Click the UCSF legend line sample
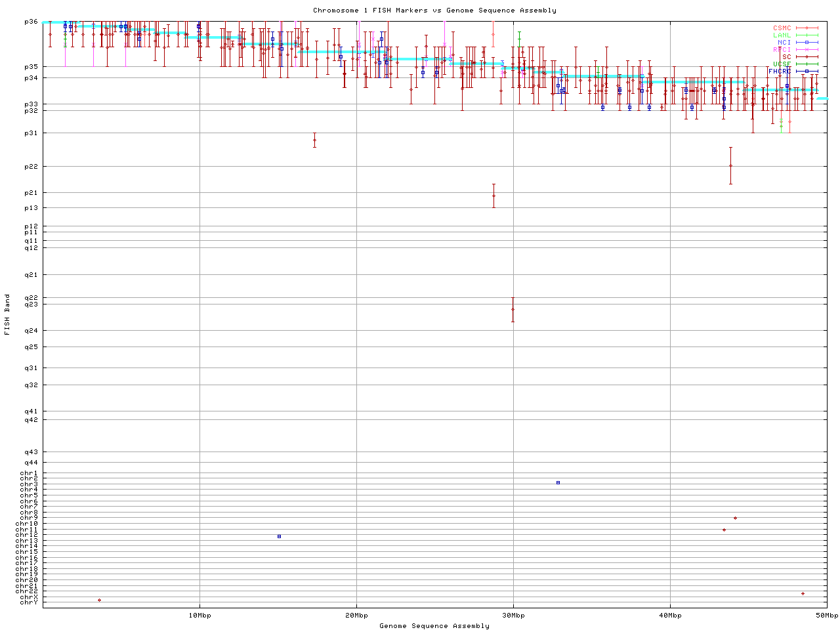840x630 pixels. pos(807,64)
